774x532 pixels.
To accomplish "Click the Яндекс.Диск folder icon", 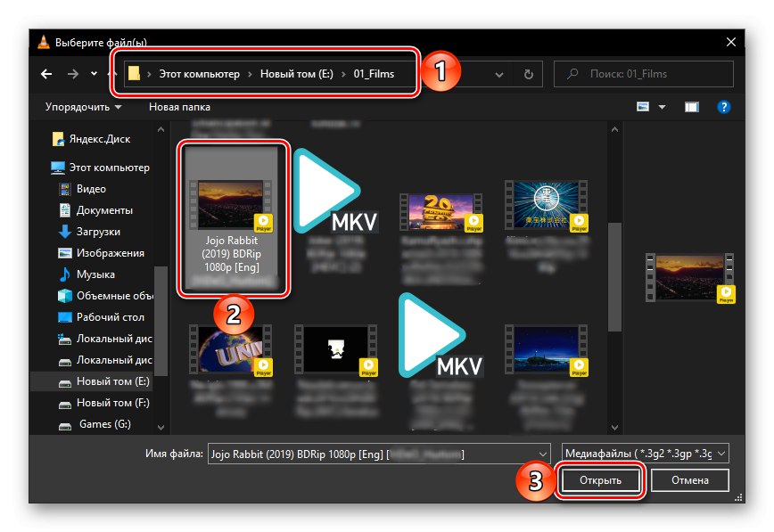I will pos(58,139).
